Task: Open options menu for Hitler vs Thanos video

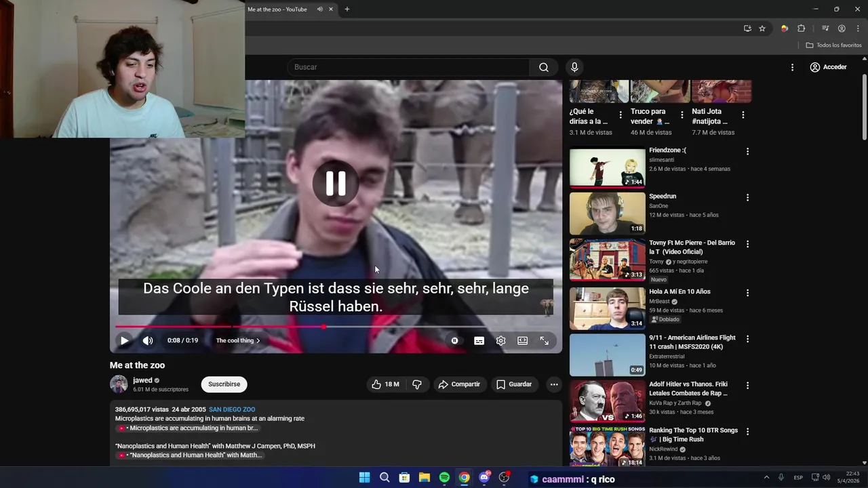Action: pyautogui.click(x=747, y=385)
